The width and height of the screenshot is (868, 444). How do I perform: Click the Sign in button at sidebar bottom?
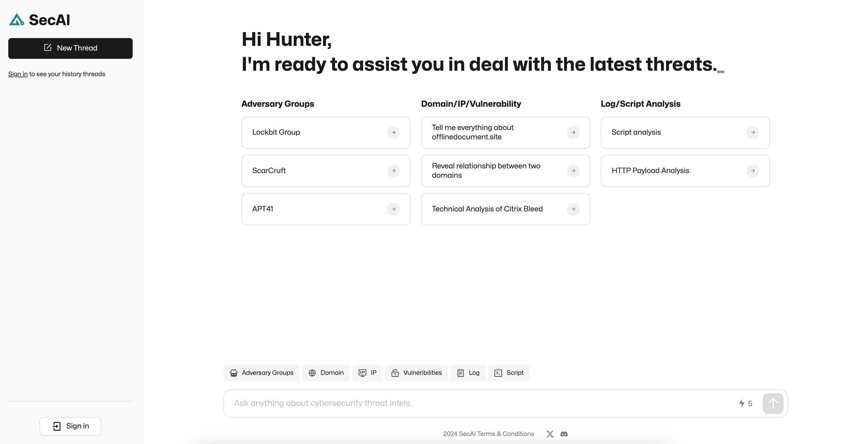coord(71,426)
